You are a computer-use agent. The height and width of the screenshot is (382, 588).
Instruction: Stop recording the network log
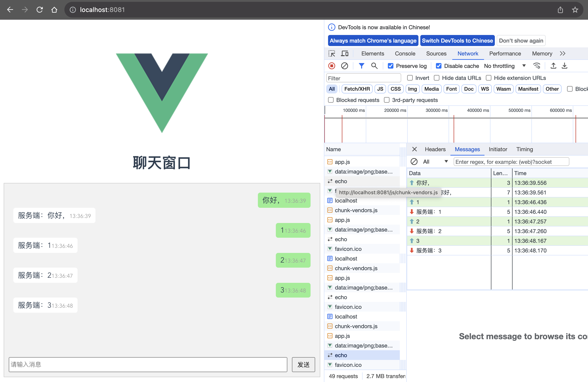(331, 66)
